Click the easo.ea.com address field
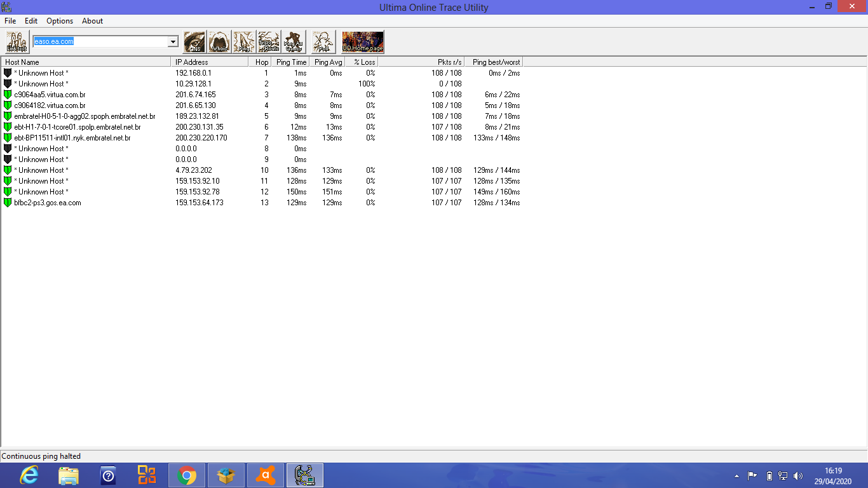Image resolution: width=868 pixels, height=488 pixels. 100,42
